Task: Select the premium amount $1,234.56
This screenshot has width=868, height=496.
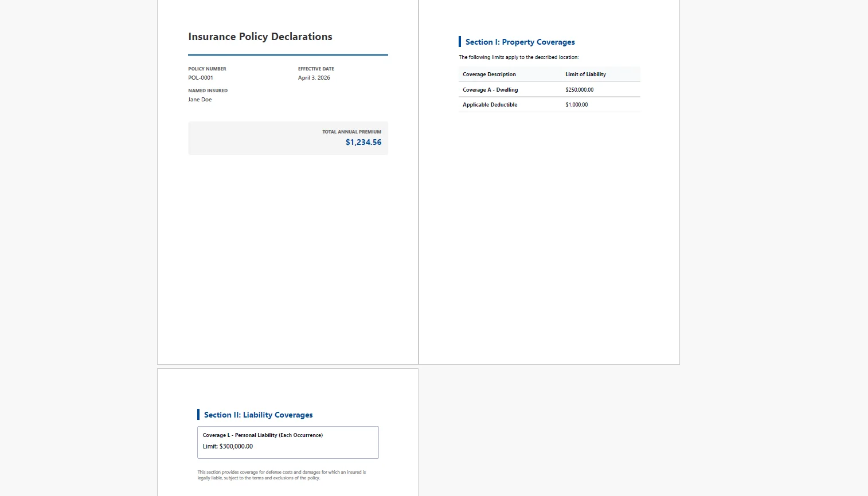Action: pyautogui.click(x=363, y=143)
